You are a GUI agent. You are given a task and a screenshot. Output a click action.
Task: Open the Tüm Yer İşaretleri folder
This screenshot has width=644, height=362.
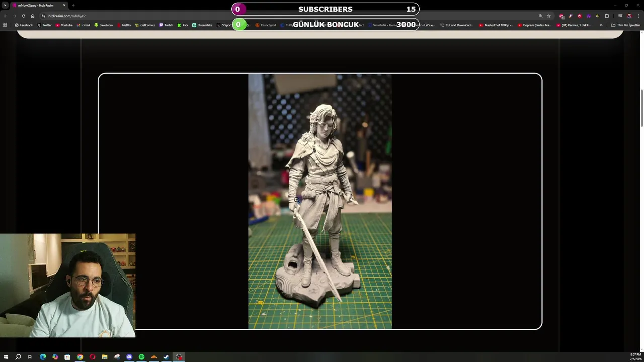point(625,25)
